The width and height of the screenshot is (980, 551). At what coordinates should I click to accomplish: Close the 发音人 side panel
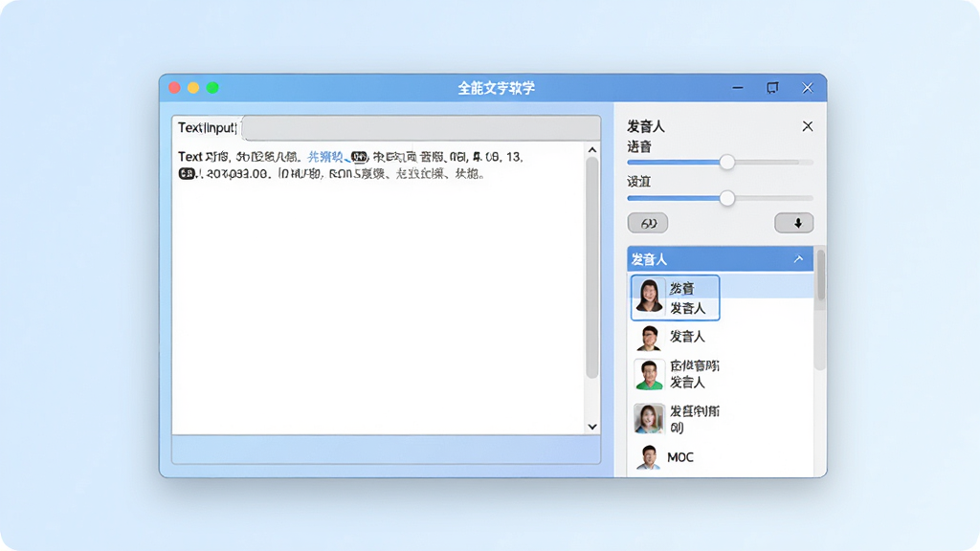point(808,127)
